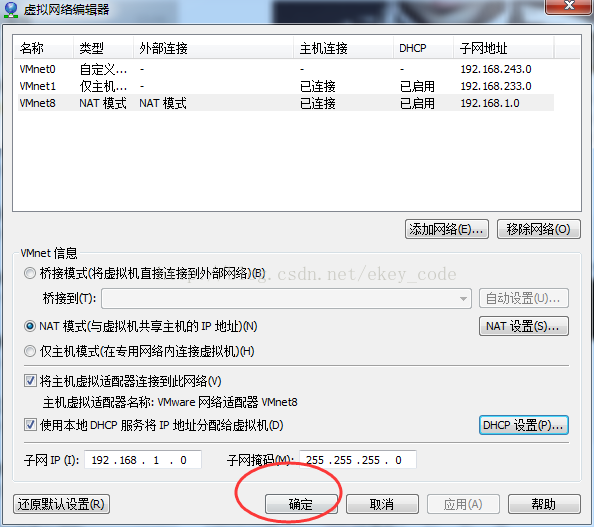594x527 pixels.
Task: Click the 自动设置(U)... button
Action: pos(524,299)
